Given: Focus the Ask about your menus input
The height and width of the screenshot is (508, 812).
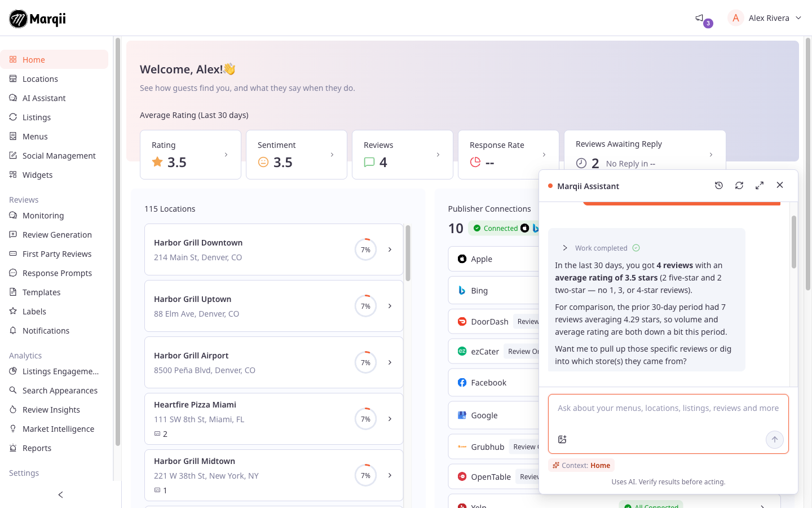Looking at the screenshot, I should point(668,408).
